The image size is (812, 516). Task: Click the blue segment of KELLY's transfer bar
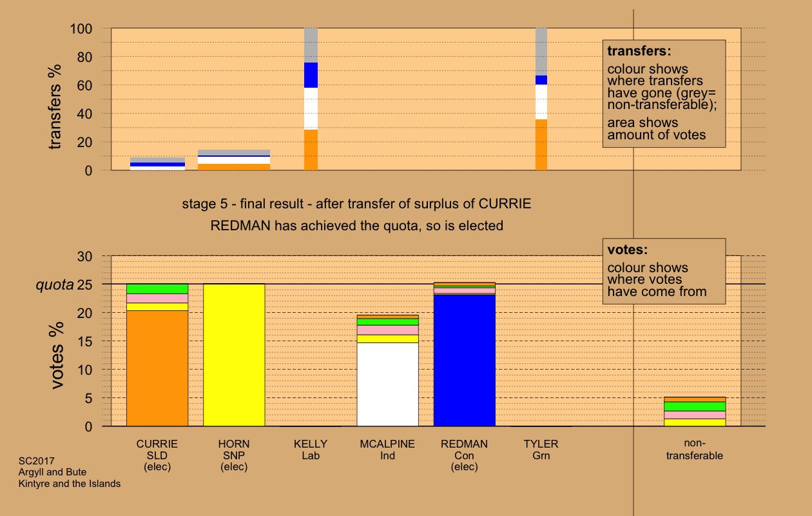click(311, 75)
